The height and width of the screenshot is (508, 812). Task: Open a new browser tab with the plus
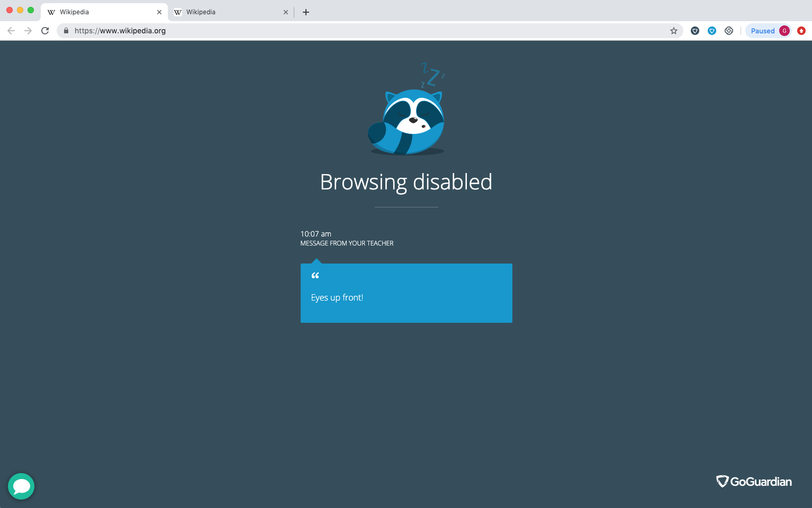pyautogui.click(x=306, y=12)
